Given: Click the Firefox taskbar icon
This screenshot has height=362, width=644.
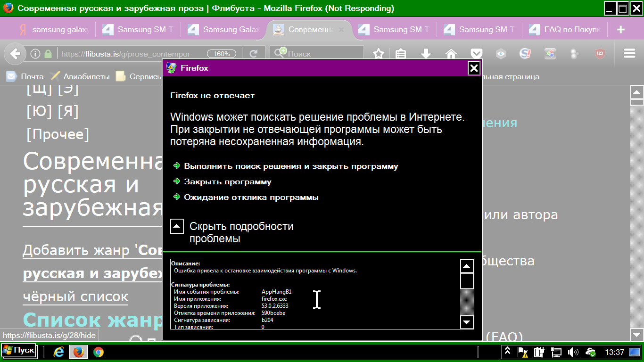Looking at the screenshot, I should click(78, 352).
